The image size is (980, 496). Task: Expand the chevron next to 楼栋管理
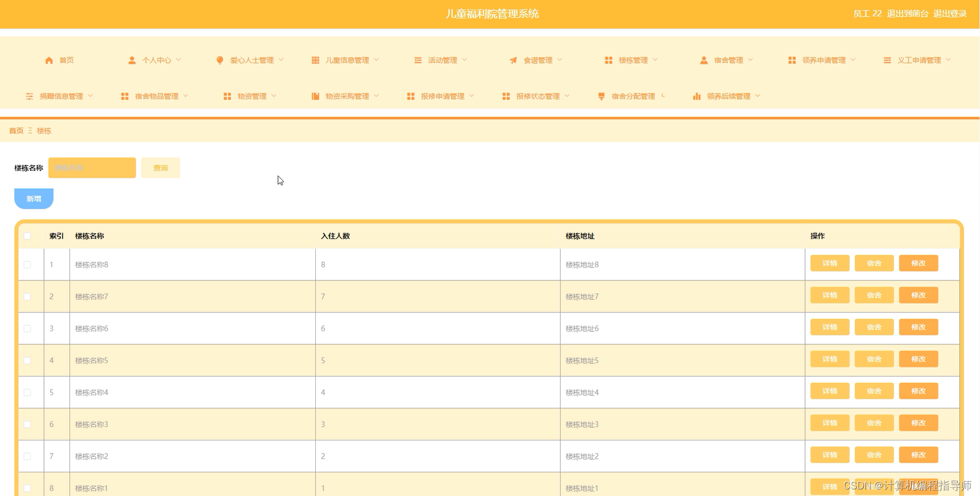point(655,60)
